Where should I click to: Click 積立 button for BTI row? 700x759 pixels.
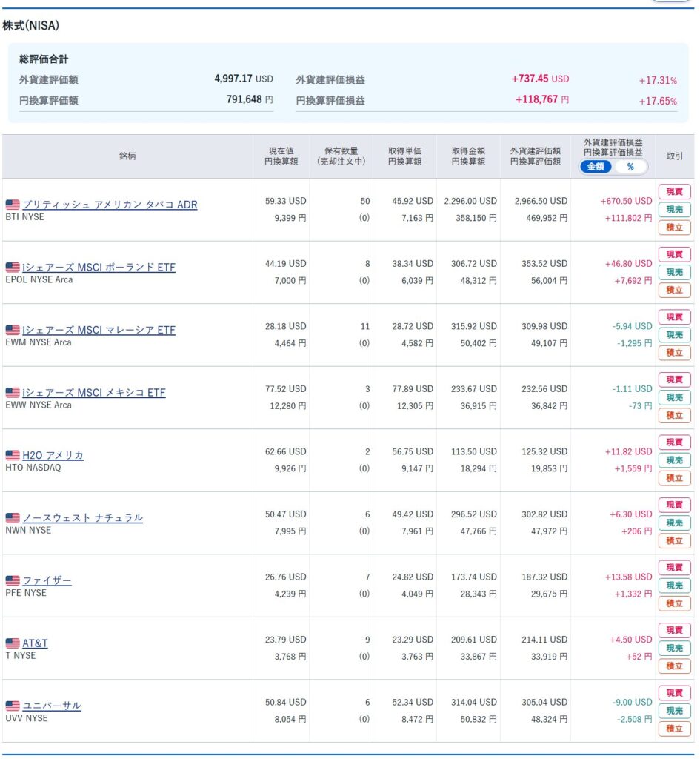click(674, 228)
